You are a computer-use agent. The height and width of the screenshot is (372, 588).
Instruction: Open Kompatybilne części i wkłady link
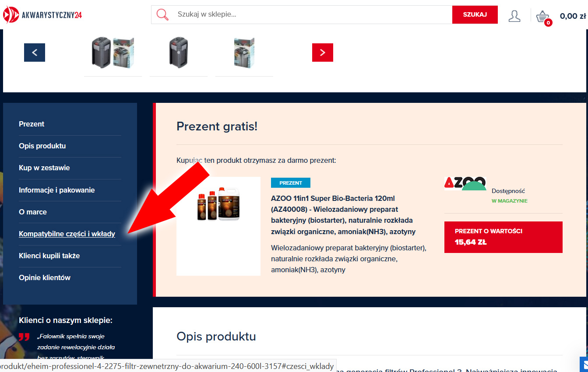click(67, 234)
